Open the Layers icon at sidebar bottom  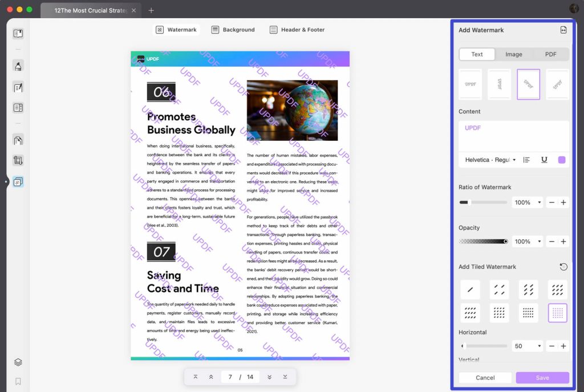[18, 362]
